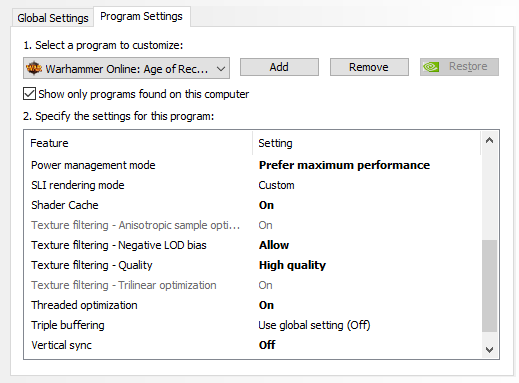The width and height of the screenshot is (519, 383).
Task: Change the Threaded optimization On value
Action: coord(266,305)
